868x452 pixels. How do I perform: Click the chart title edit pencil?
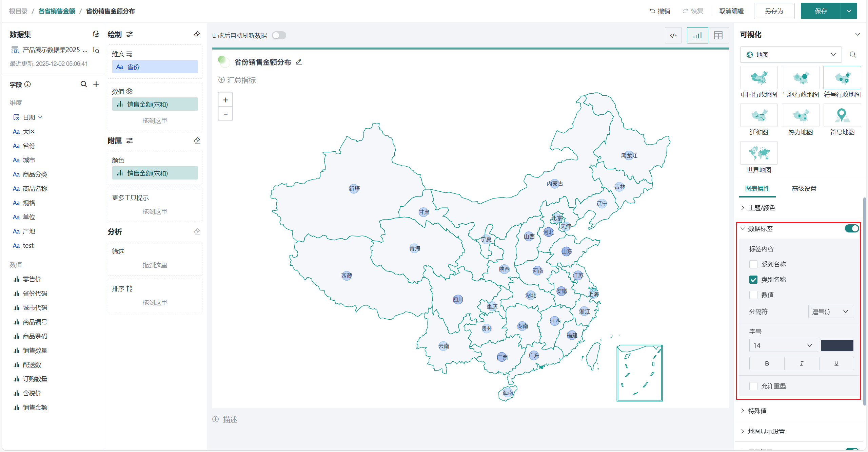click(299, 62)
